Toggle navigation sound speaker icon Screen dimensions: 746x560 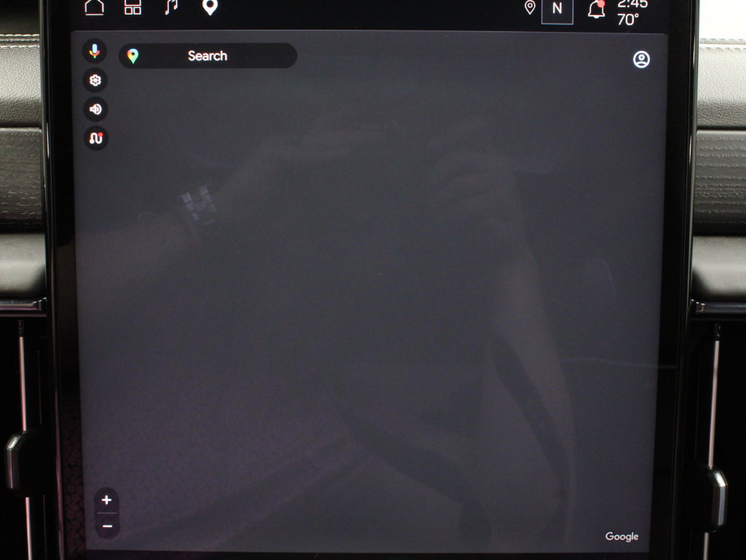(x=95, y=109)
